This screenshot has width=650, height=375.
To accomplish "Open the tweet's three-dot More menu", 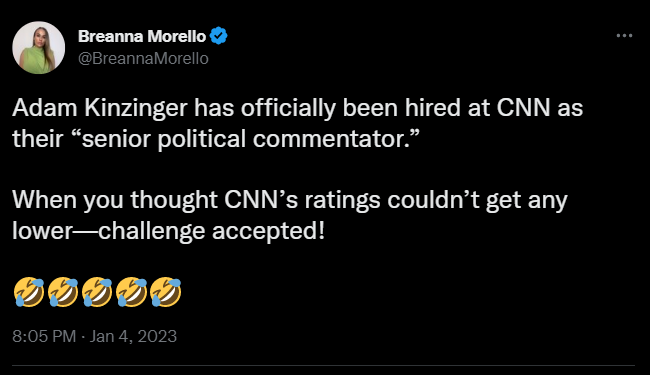I will coord(624,36).
